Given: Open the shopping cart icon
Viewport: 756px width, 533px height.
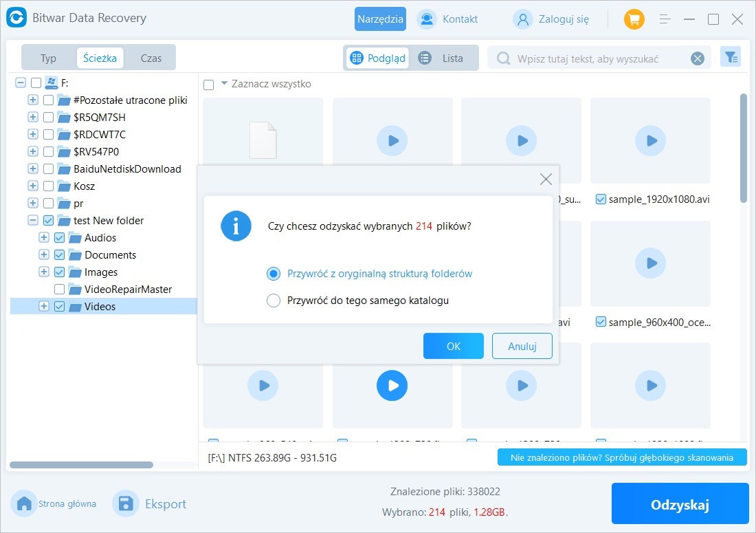Looking at the screenshot, I should [x=634, y=19].
